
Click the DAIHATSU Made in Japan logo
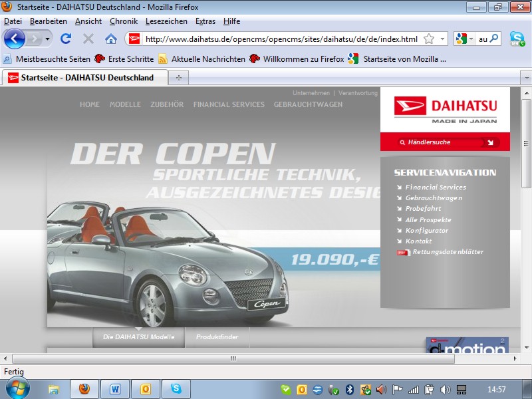(445, 110)
